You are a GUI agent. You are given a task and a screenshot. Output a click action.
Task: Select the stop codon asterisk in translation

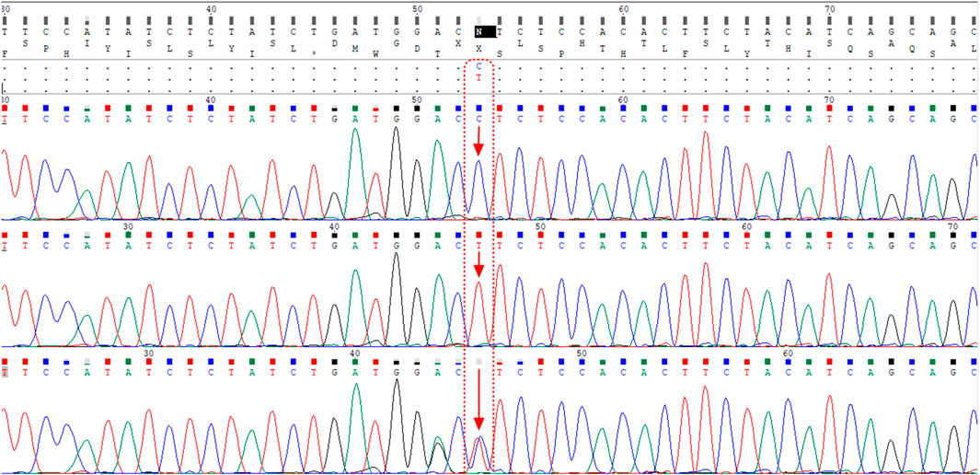(x=314, y=53)
